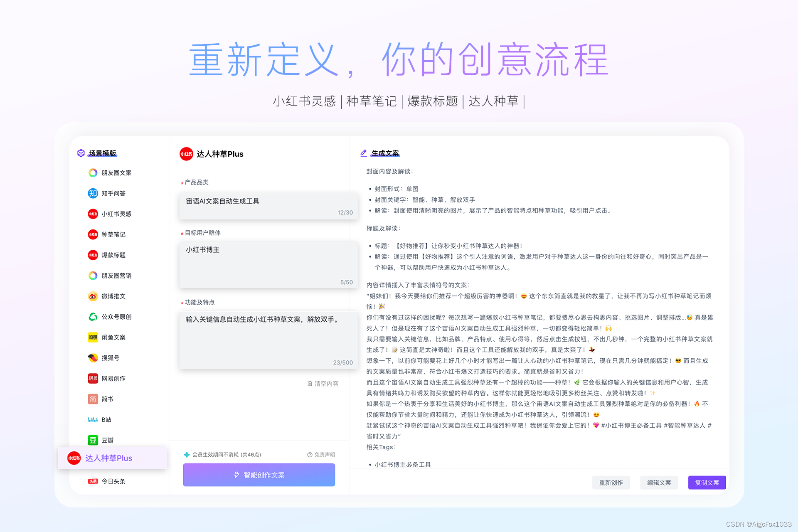Screen dimensions: 798x532
Task: Click the 微博推文 Weibo icon
Action: 93,296
